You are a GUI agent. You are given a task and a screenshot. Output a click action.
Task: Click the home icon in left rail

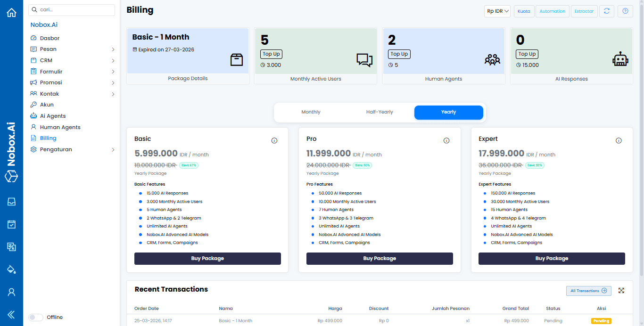coord(11,13)
